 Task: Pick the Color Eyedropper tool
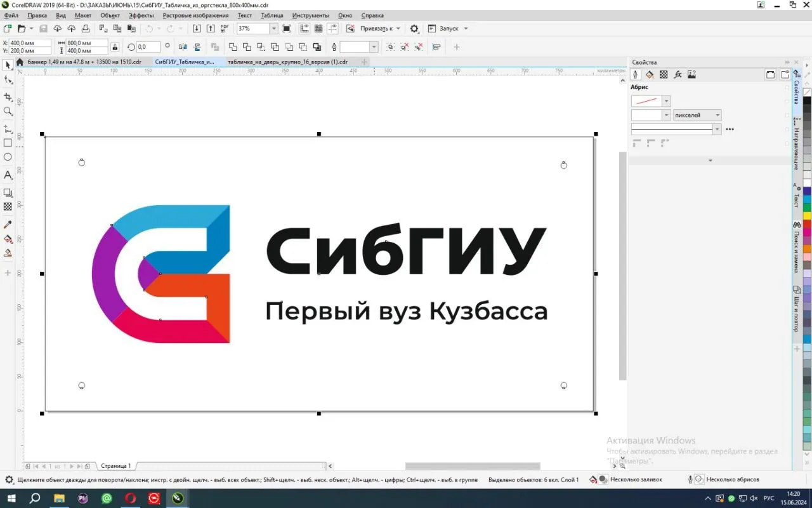coord(8,225)
